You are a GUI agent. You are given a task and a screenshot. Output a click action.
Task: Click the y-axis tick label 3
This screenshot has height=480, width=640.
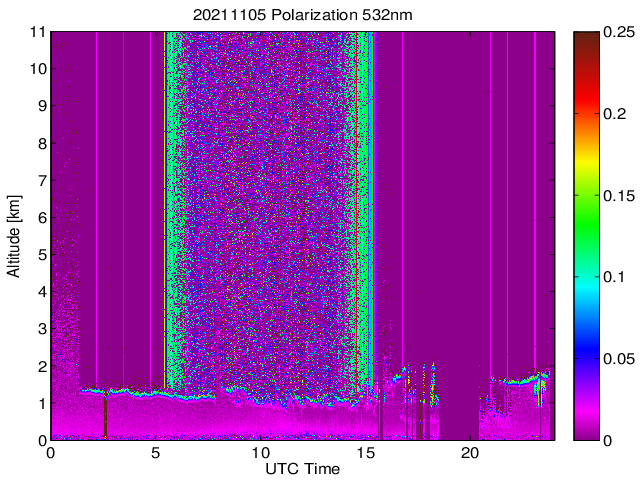42,329
